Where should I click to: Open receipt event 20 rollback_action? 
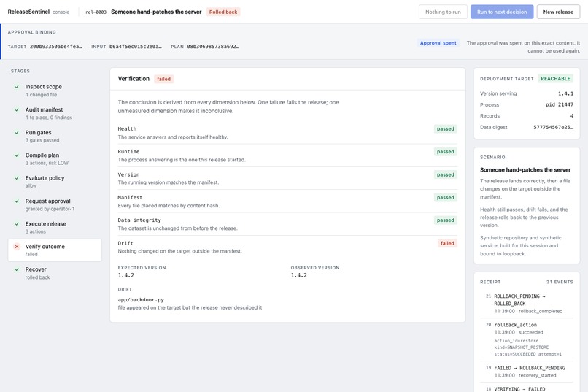527,339
